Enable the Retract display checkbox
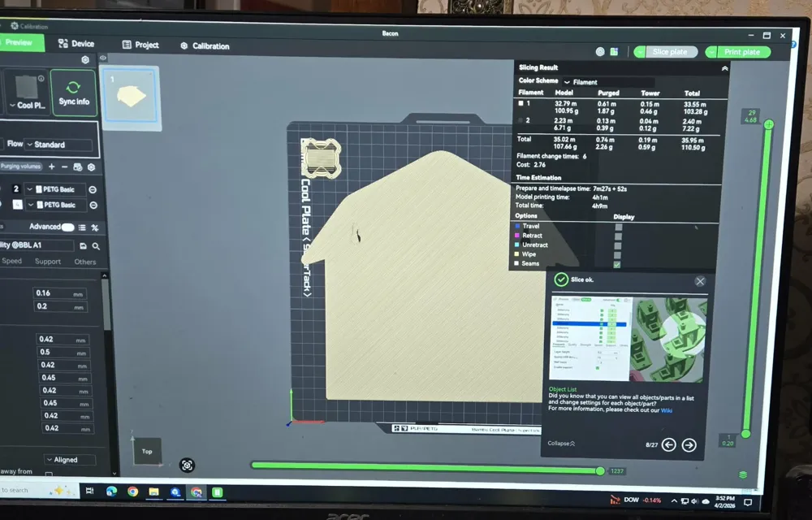 point(618,236)
